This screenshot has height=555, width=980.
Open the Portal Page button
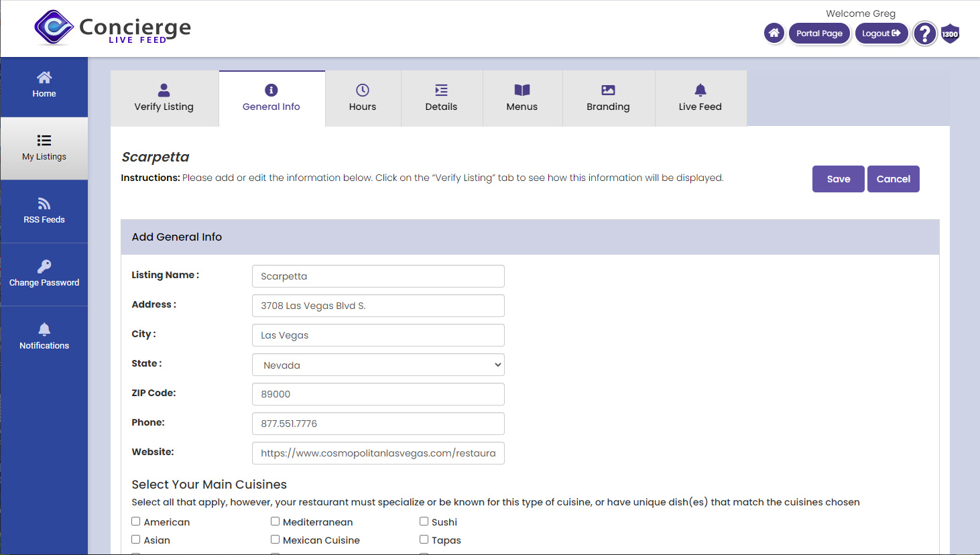(819, 34)
